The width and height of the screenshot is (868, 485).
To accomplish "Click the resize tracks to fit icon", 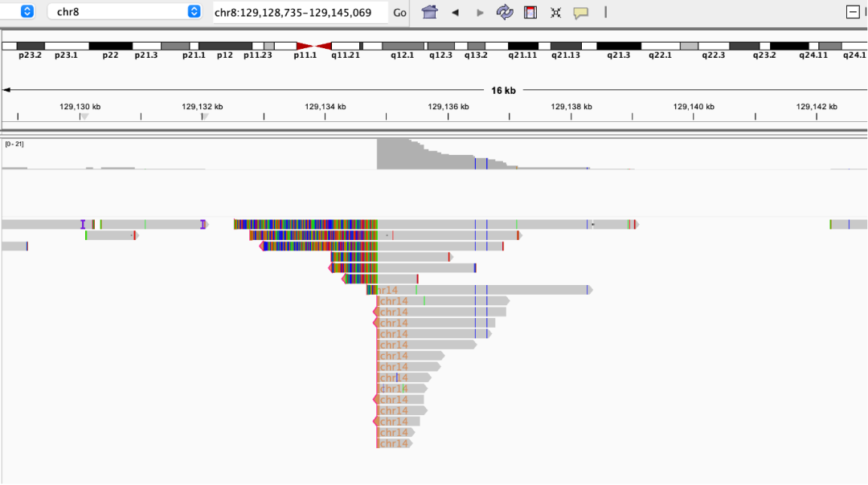I will [x=555, y=13].
